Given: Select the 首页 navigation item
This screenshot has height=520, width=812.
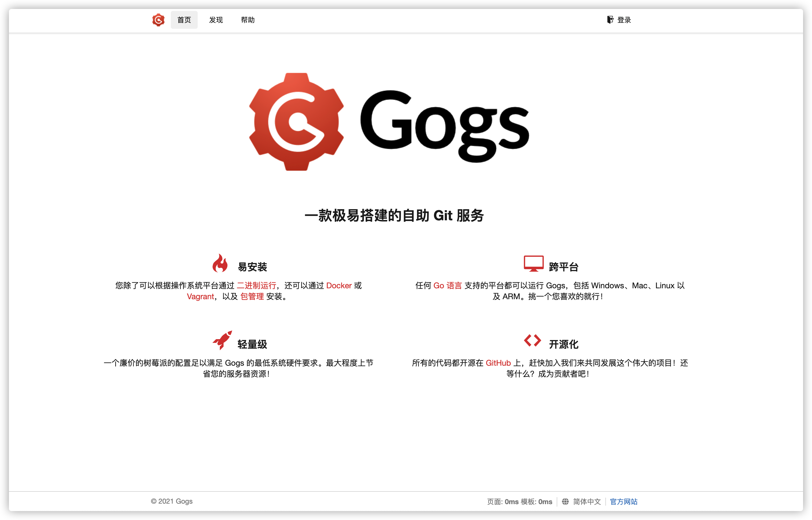Looking at the screenshot, I should pyautogui.click(x=184, y=20).
